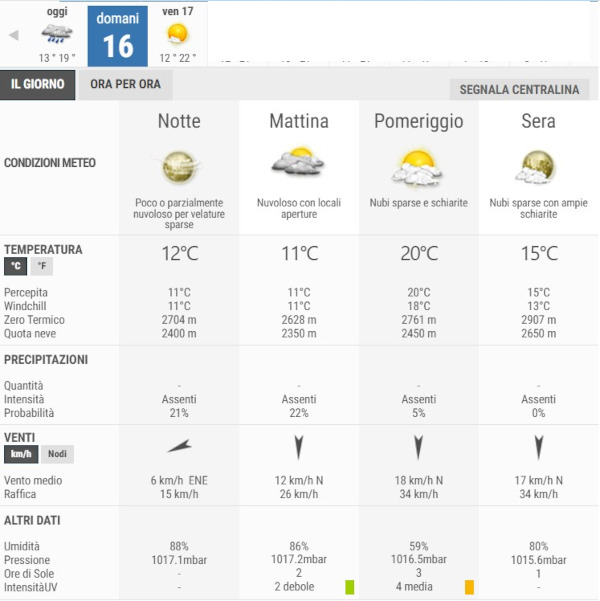Set wind speed unit to km/h

click(21, 454)
